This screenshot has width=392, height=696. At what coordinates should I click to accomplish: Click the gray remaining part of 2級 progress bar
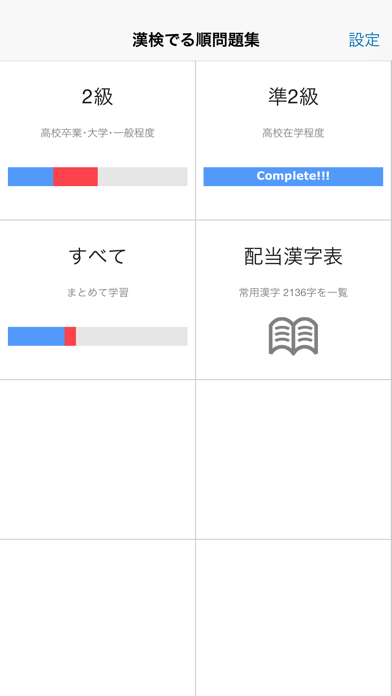click(x=143, y=177)
